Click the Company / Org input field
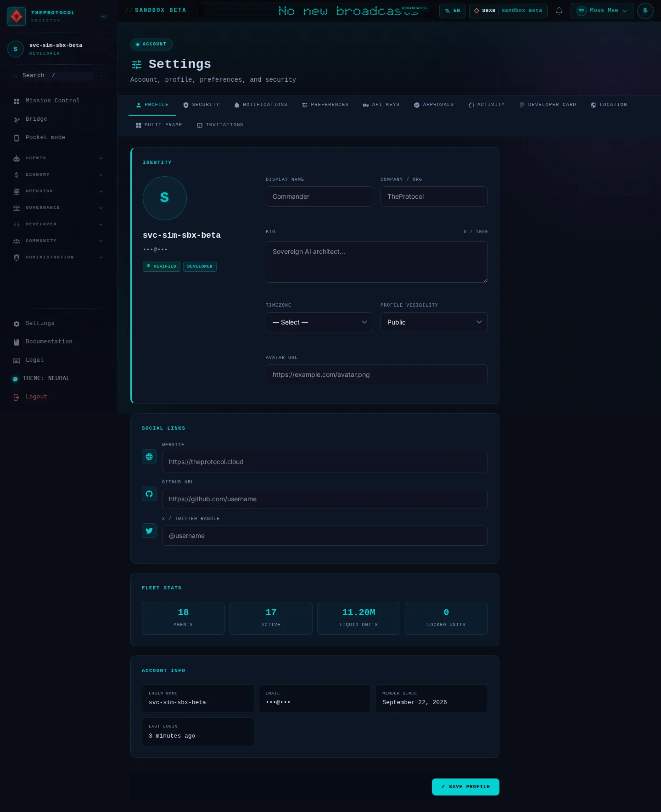 click(x=434, y=196)
